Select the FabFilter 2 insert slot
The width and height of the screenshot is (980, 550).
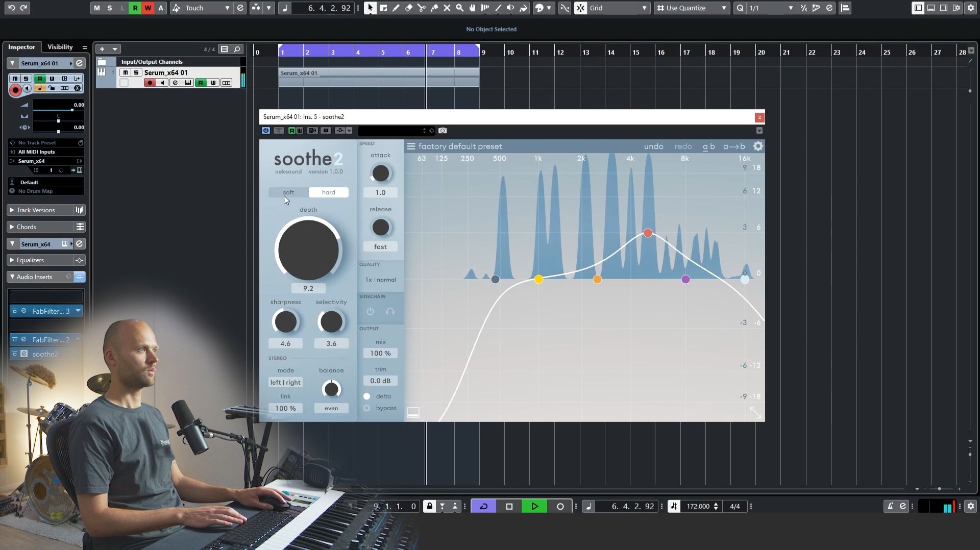[46, 340]
